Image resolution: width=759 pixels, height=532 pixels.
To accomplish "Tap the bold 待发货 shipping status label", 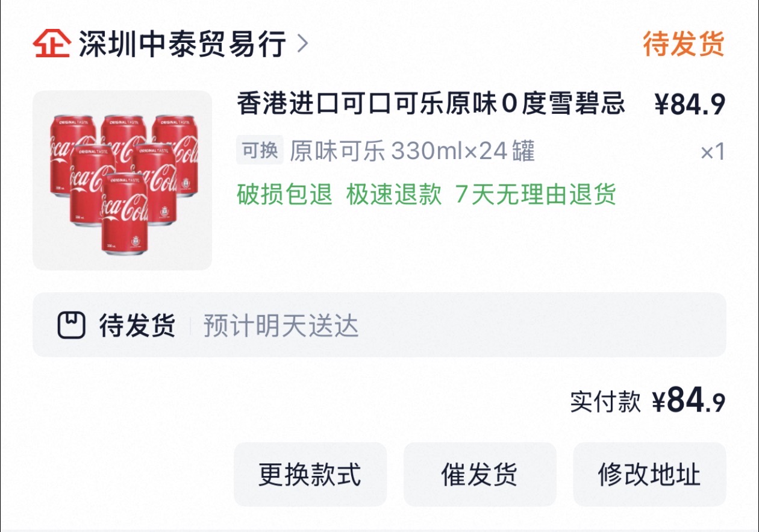I will tap(137, 325).
